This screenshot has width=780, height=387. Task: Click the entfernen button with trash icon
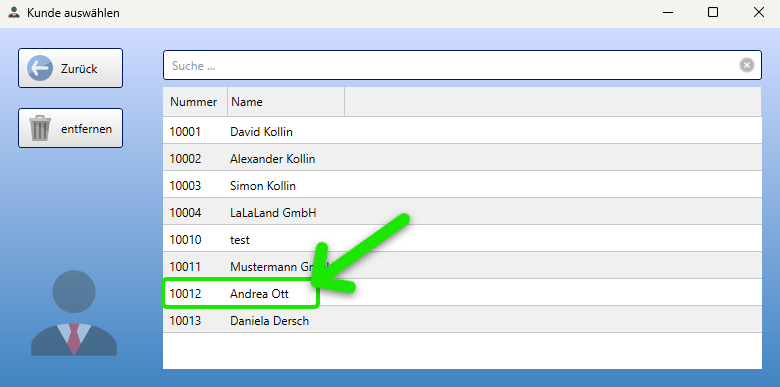click(70, 128)
